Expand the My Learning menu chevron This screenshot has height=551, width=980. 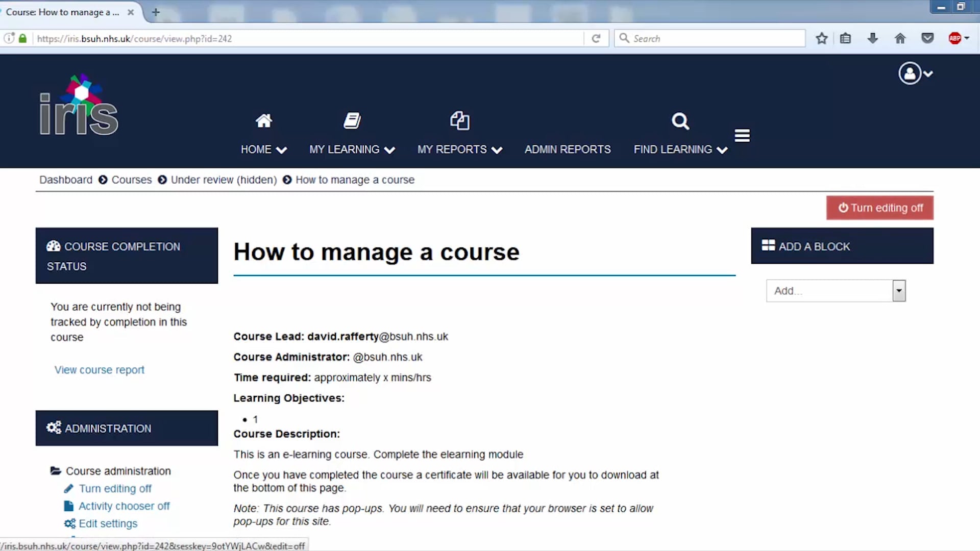click(x=389, y=150)
